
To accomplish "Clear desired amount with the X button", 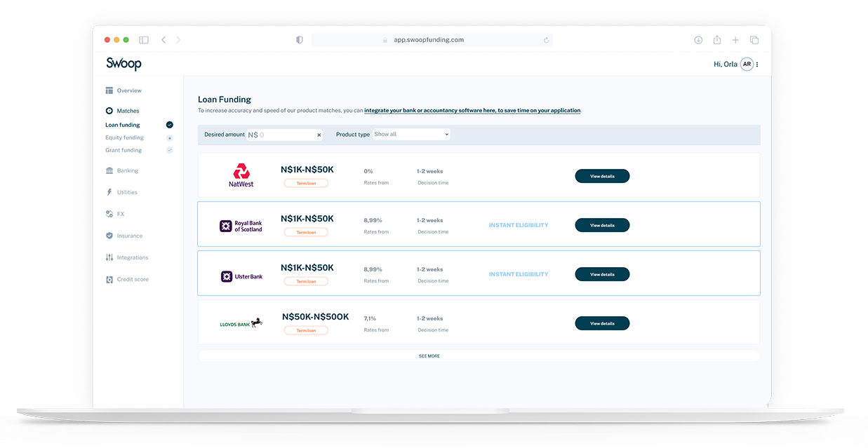I will (319, 135).
